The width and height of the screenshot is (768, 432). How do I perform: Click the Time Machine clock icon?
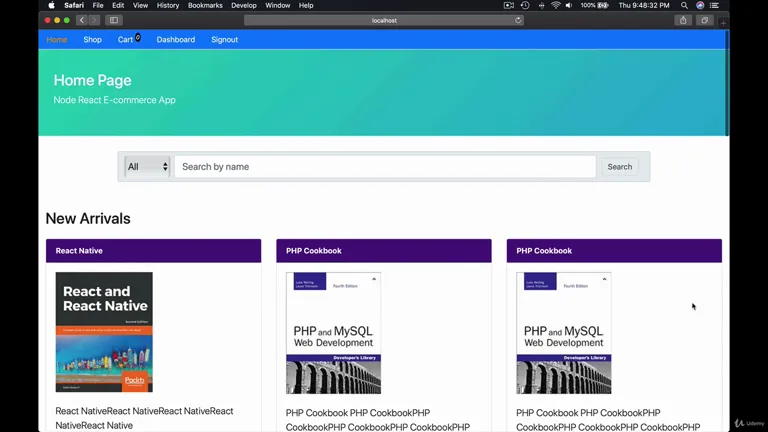tap(525, 5)
